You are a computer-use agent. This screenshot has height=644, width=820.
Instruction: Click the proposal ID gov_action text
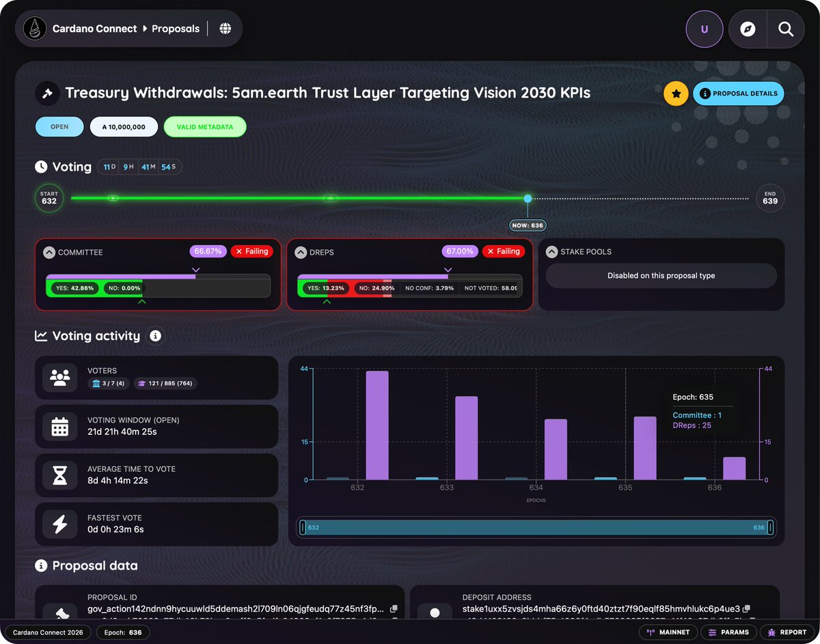(236, 608)
